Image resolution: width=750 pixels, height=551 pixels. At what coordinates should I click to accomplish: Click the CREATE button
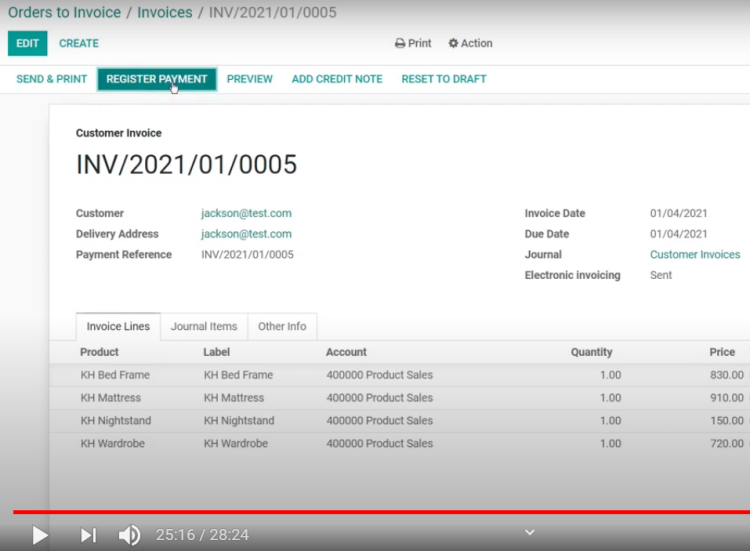click(x=79, y=44)
